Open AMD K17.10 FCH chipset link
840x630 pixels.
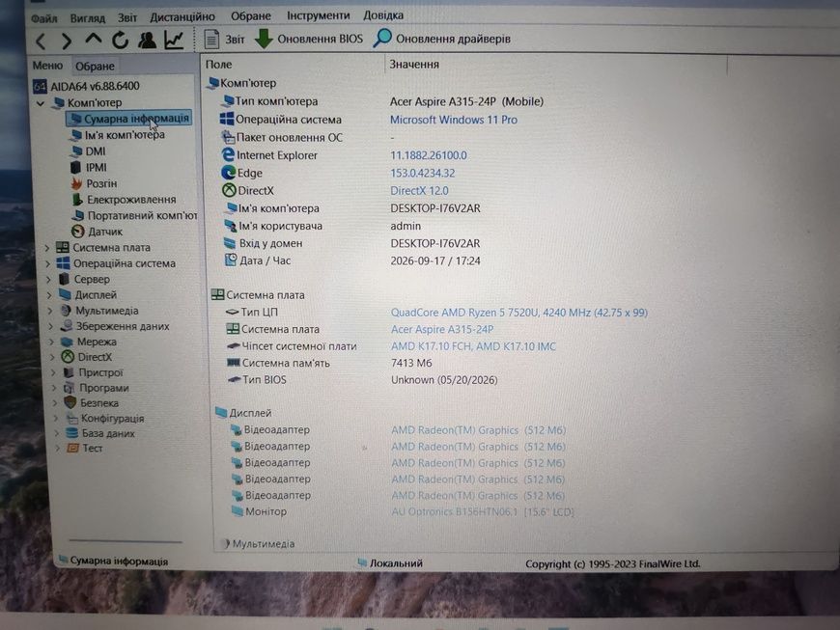[x=473, y=346]
